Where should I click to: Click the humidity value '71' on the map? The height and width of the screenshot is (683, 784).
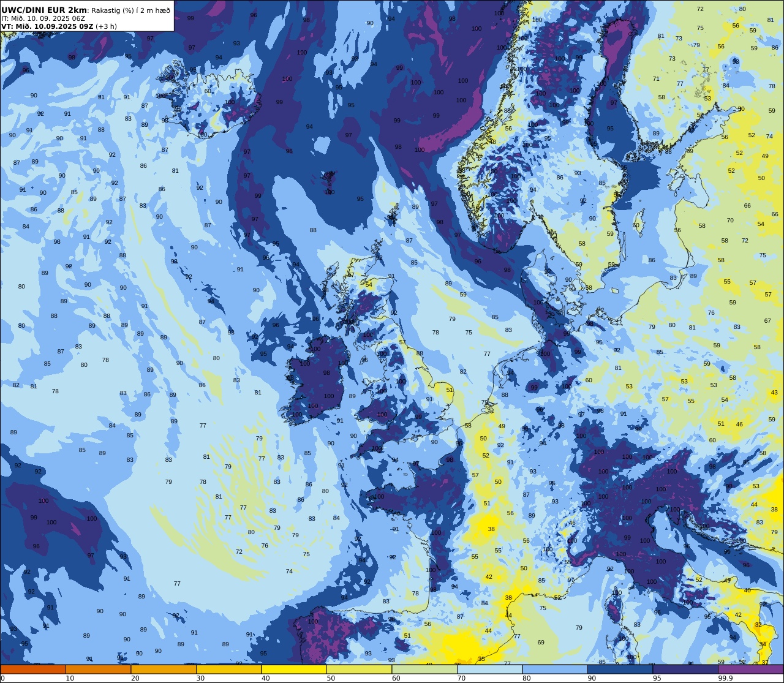(x=656, y=79)
